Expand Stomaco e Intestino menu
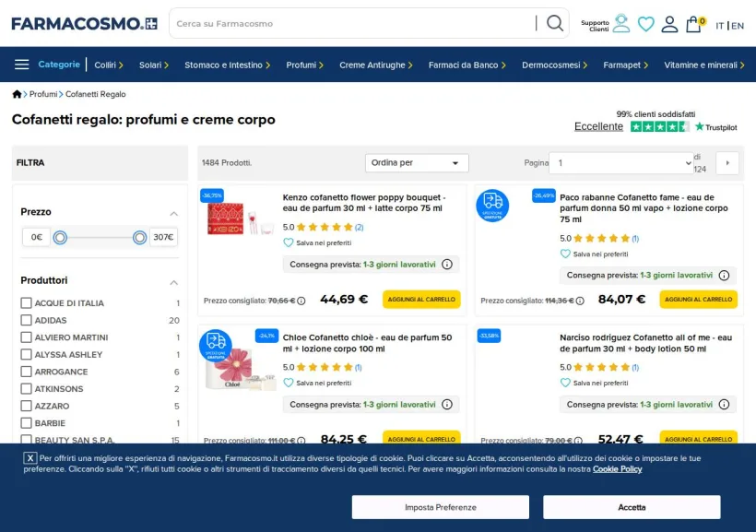 pos(227,65)
